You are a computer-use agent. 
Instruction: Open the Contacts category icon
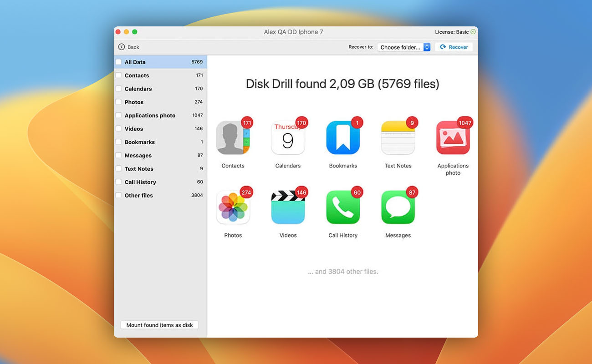pyautogui.click(x=233, y=138)
